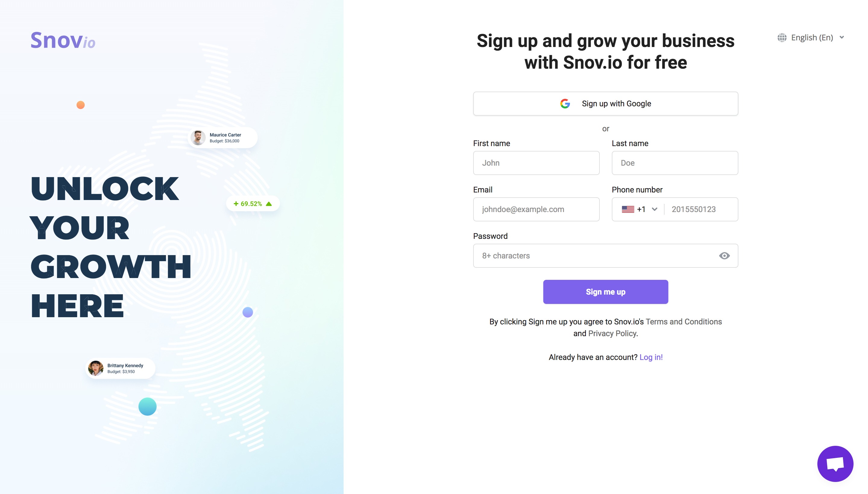Click the Snov.io logo

[x=63, y=41]
